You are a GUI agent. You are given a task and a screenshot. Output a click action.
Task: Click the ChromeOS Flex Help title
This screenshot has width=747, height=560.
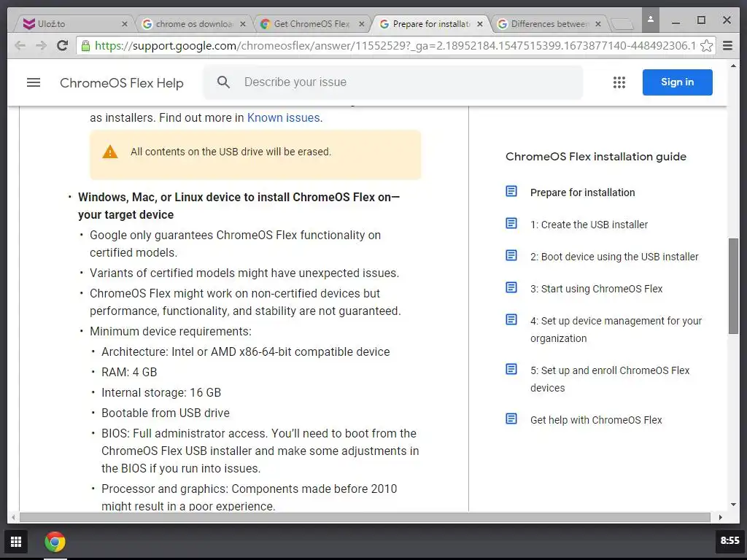pos(122,83)
